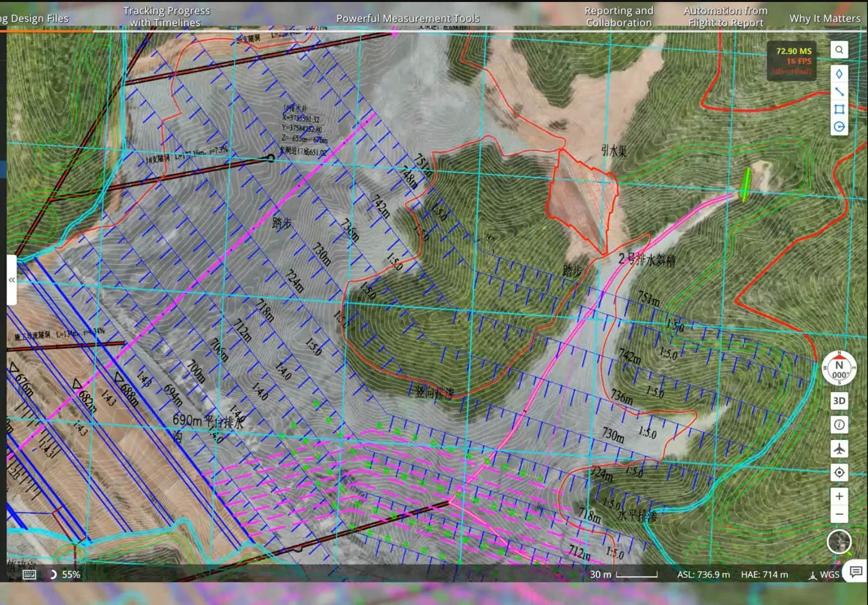Show keyboard shortcuts from status bar

pos(29,574)
